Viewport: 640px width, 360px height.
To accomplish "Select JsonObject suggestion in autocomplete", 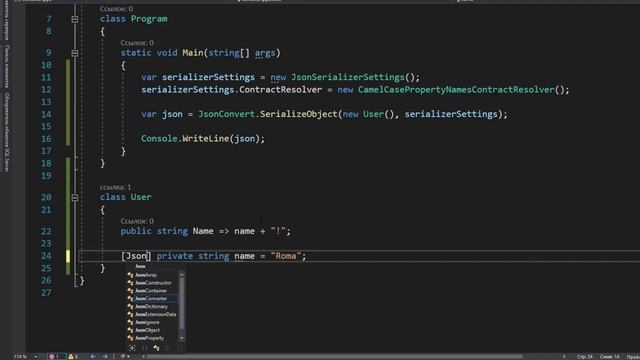I will click(147, 330).
